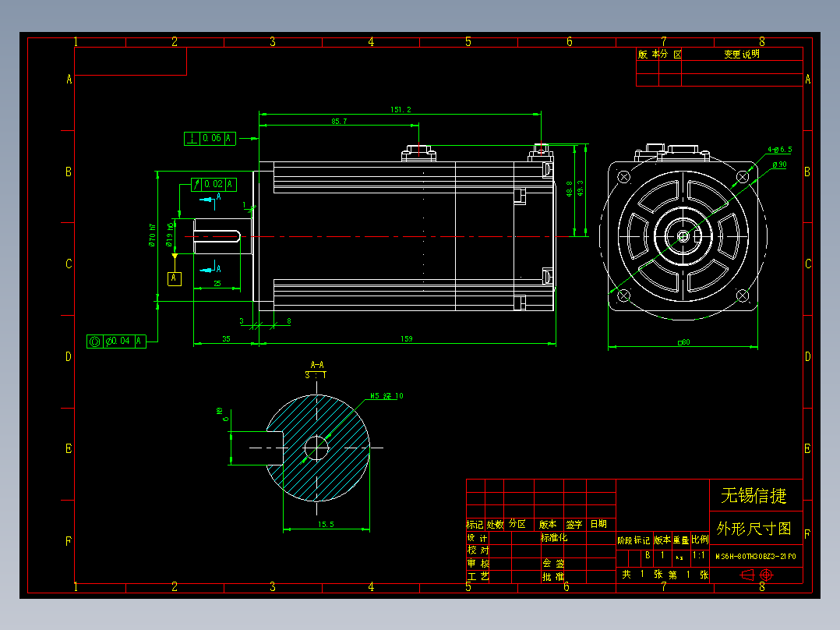Click the runout tolerance frame 0.02 A
Screen dimensions: 840x630
pos(214,183)
